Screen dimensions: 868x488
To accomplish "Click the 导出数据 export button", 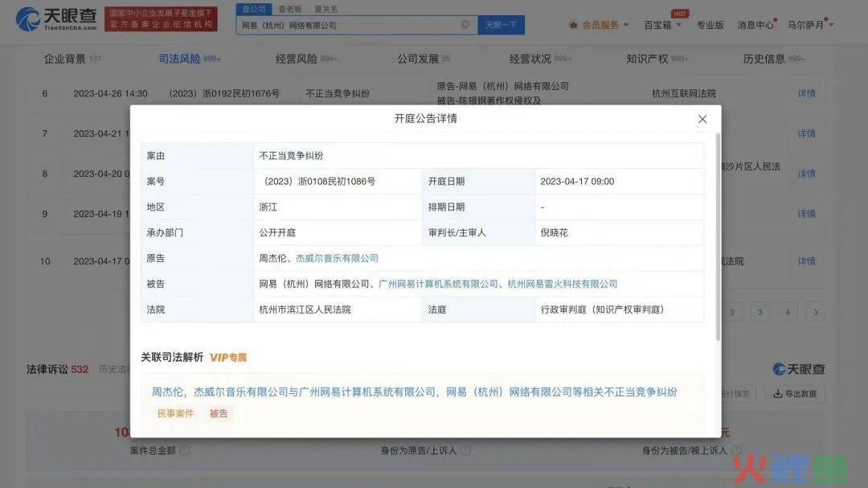I will pos(795,394).
